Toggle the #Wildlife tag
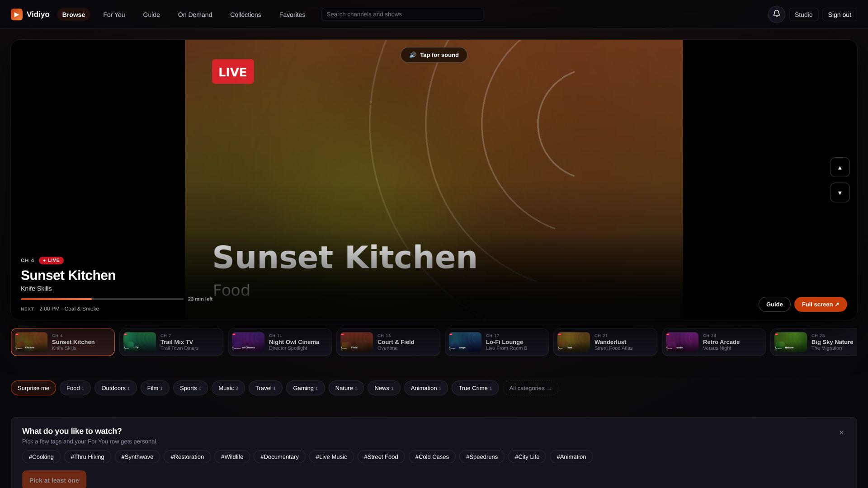Image resolution: width=868 pixels, height=488 pixels. 232,456
